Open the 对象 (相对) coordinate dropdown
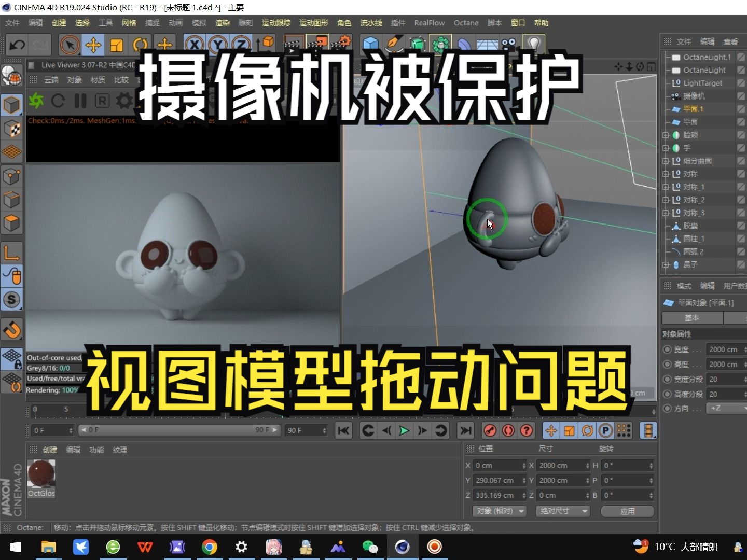 (x=499, y=511)
